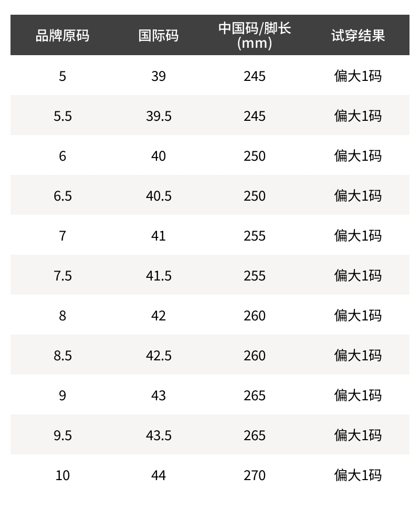420x509 pixels.
Task: Select brand size 5.5 cell
Action: point(62,116)
